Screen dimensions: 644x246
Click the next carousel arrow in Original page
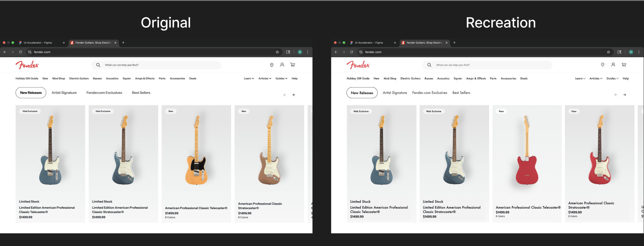point(294,95)
